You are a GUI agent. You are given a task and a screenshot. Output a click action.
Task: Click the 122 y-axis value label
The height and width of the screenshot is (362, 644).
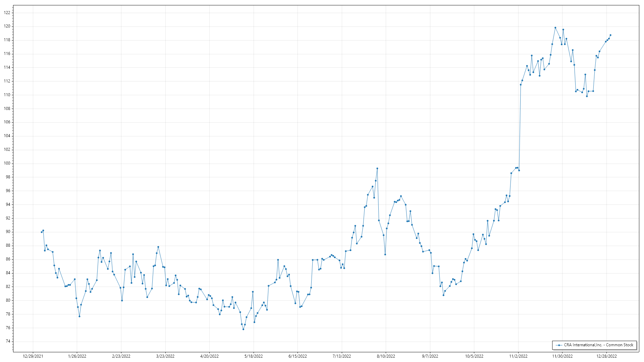tap(7, 13)
